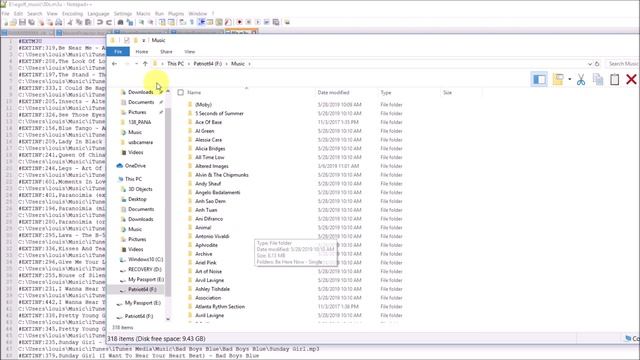640x360 pixels.
Task: Click the Notepad++ Record Macro red dot icon
Action: click(x=239, y=22)
